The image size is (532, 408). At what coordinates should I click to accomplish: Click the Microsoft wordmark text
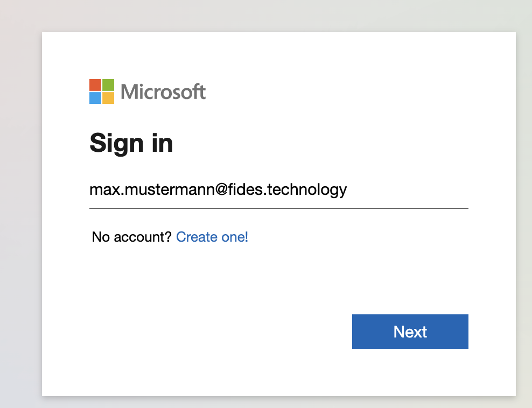(163, 92)
